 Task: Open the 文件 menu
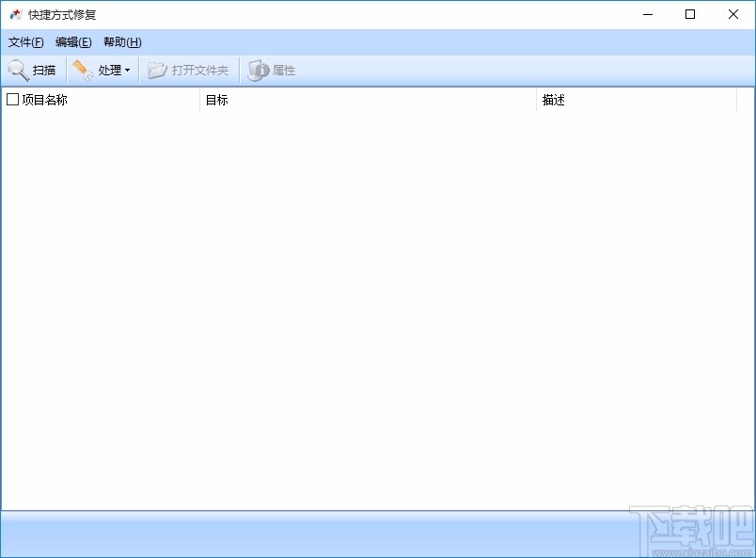pos(24,42)
